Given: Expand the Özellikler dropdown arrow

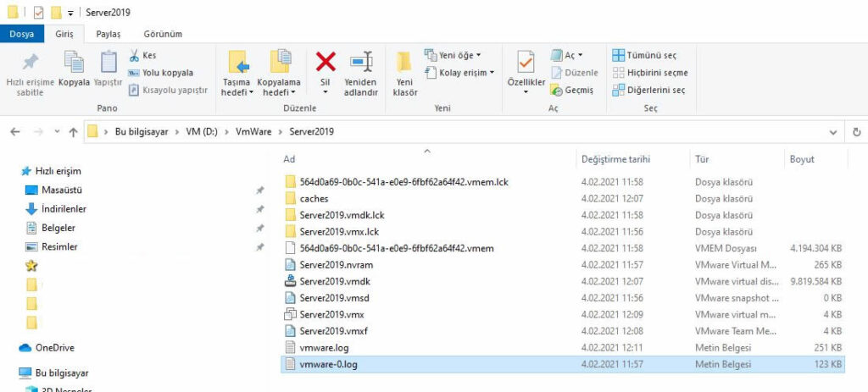Looking at the screenshot, I should point(526,92).
